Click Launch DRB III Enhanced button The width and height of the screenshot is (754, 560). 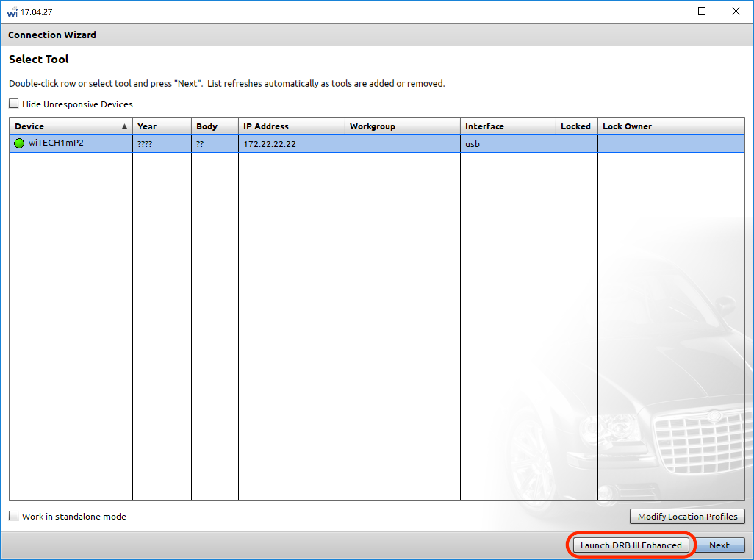pos(631,545)
